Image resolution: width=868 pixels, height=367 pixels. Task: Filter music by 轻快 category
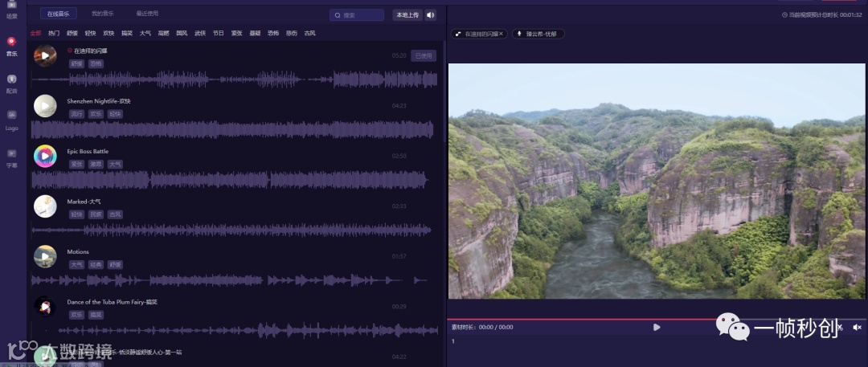(x=90, y=33)
